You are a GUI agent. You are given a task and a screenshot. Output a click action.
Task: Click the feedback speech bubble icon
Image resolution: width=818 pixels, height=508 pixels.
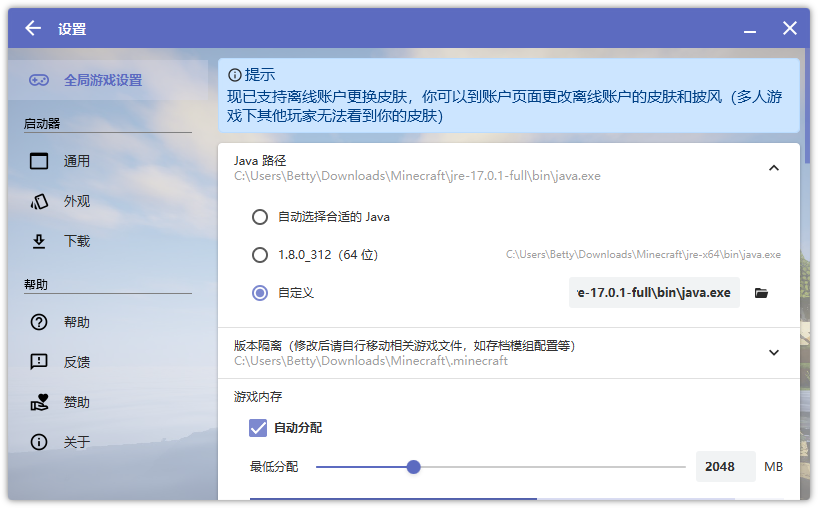[x=39, y=362]
